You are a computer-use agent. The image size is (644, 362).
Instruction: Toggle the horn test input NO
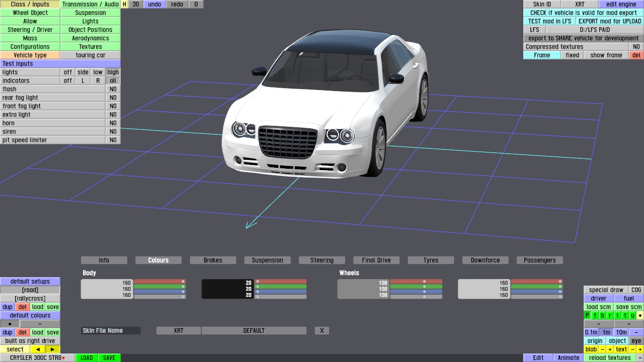(113, 123)
